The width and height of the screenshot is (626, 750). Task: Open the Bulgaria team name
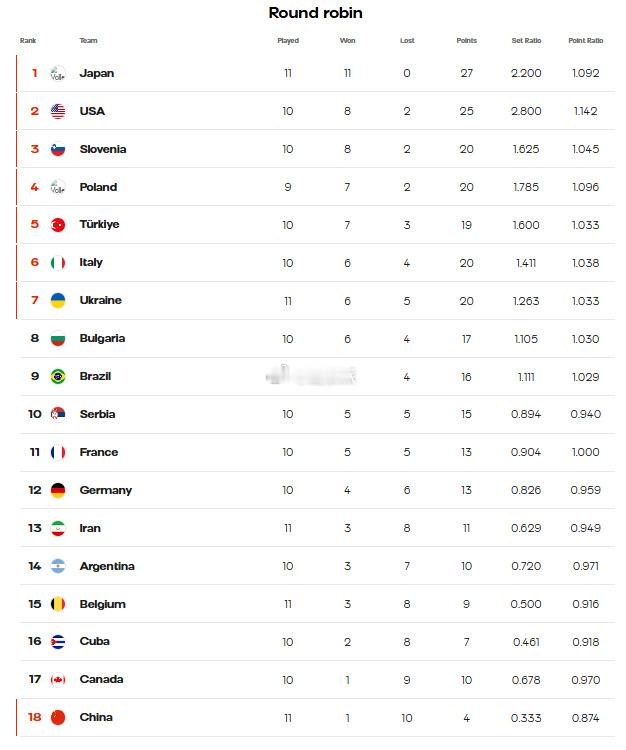click(x=102, y=339)
